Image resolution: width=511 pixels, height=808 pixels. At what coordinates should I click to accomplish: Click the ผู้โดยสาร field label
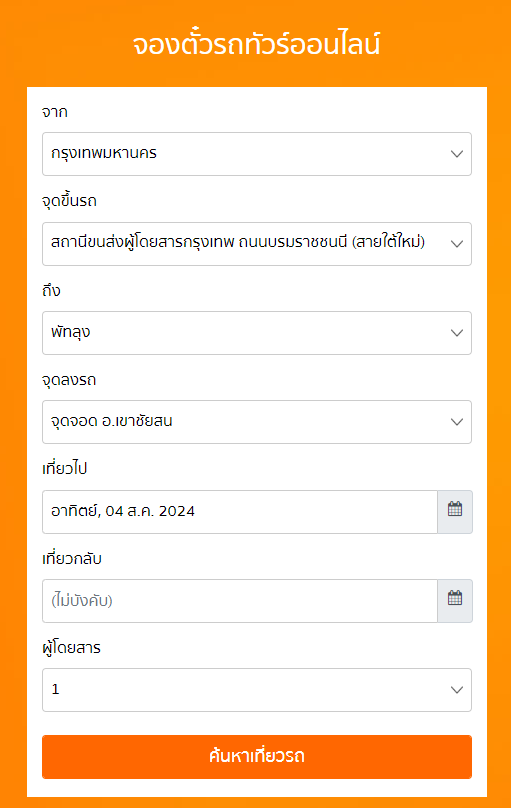(72, 648)
